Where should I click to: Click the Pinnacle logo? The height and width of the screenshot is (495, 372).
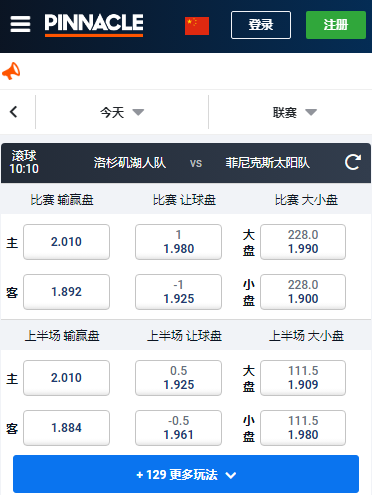(x=94, y=25)
